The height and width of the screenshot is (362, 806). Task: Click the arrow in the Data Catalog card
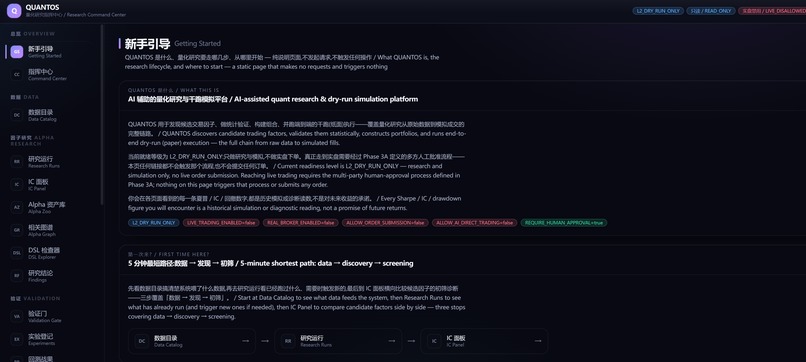point(245,341)
